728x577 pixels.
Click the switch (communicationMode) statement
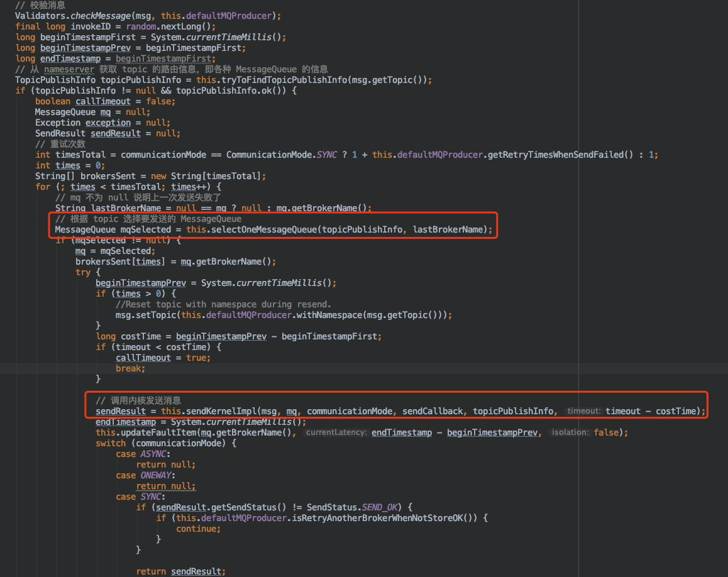(166, 443)
